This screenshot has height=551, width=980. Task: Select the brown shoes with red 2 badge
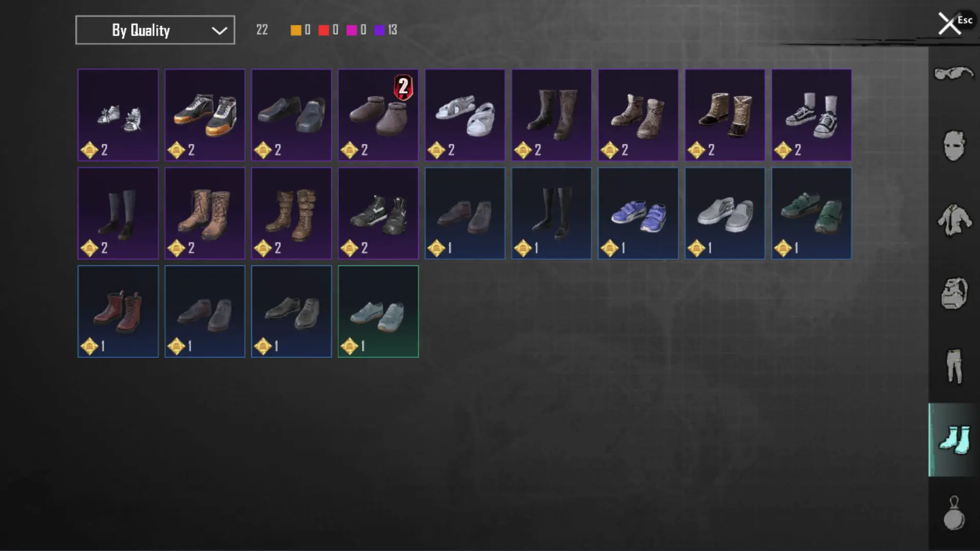click(378, 115)
